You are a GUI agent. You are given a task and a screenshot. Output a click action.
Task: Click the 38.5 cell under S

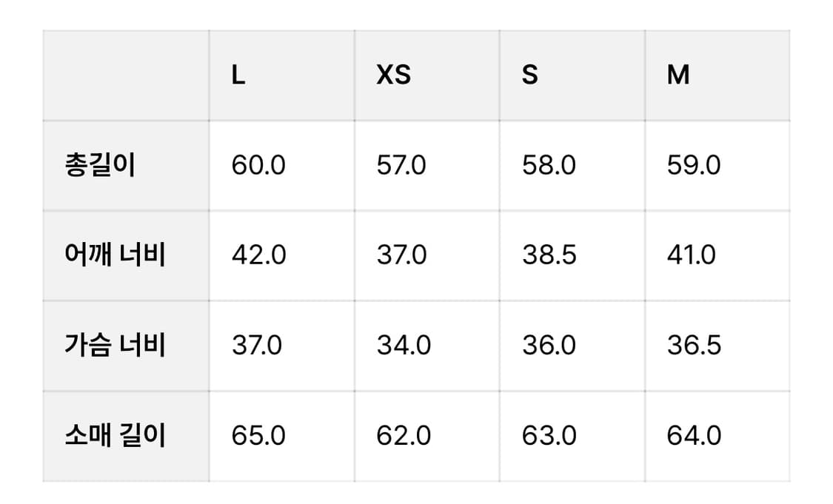[x=549, y=255]
